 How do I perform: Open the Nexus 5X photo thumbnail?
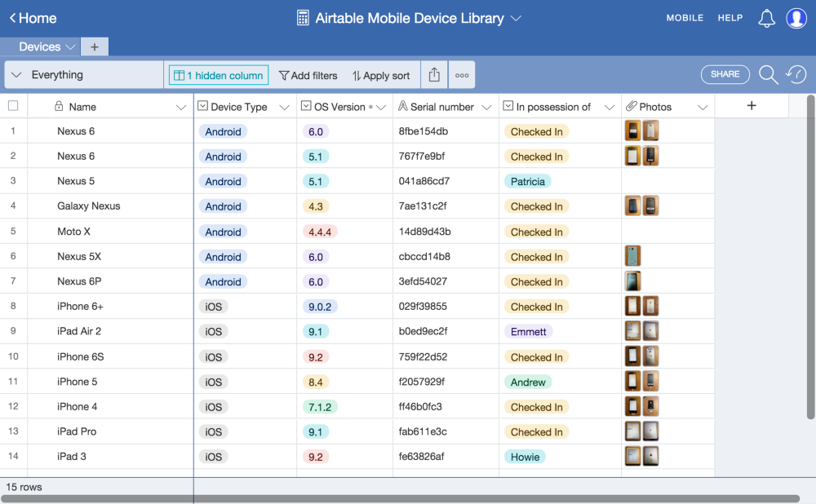tap(632, 256)
